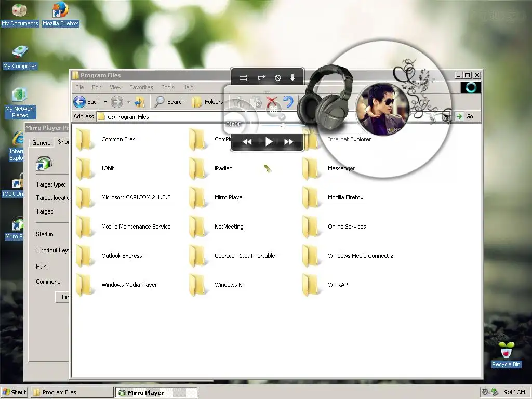The image size is (532, 399).
Task: Click the second system tray icon by clock
Action: 495,392
